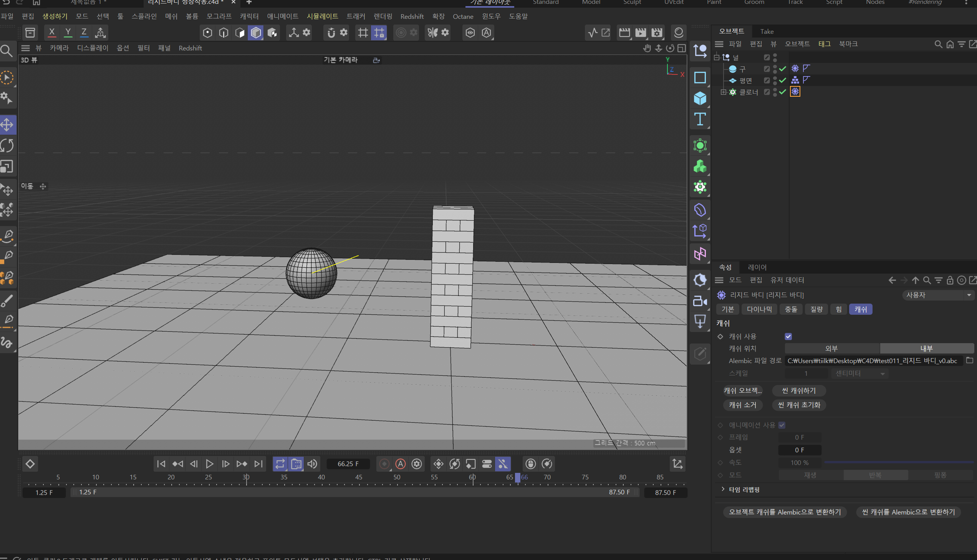Expand the 클로너 object tree

click(x=723, y=92)
